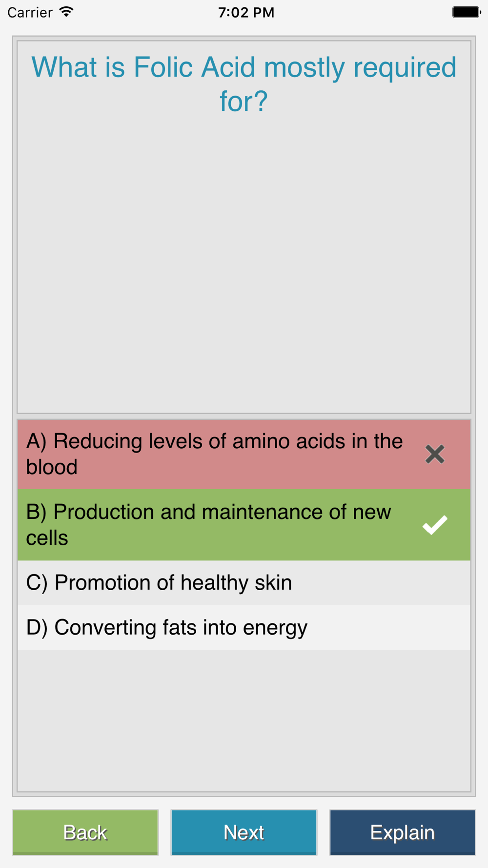Click the empty area below answer D
The height and width of the screenshot is (868, 488).
tap(244, 720)
